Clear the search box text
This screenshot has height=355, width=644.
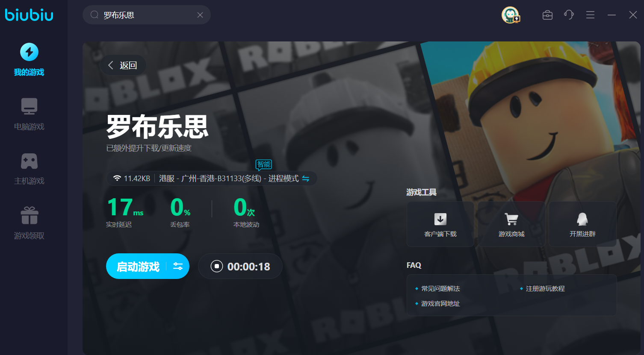coord(200,15)
